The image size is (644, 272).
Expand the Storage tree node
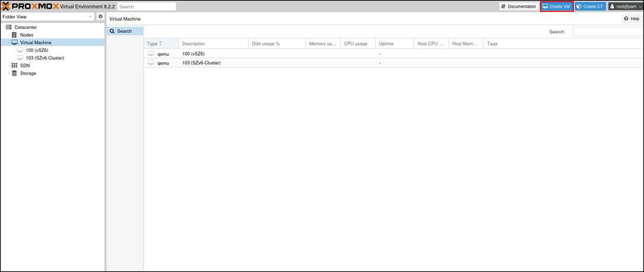coord(9,73)
